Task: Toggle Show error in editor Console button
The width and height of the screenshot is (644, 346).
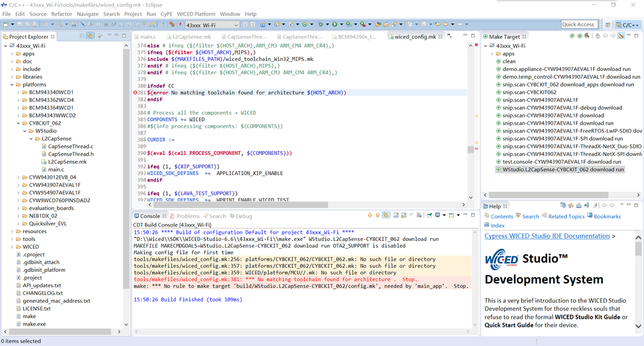Action: click(x=385, y=215)
